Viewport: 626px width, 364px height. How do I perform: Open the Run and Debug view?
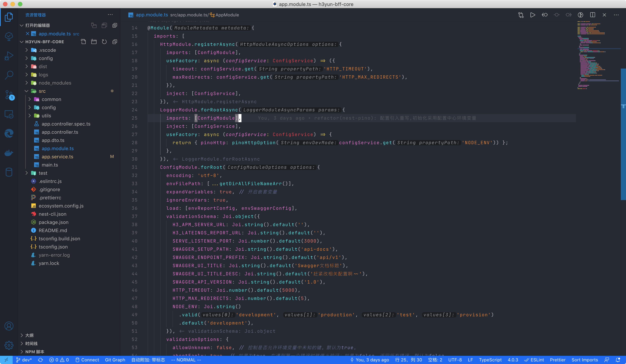(x=9, y=56)
